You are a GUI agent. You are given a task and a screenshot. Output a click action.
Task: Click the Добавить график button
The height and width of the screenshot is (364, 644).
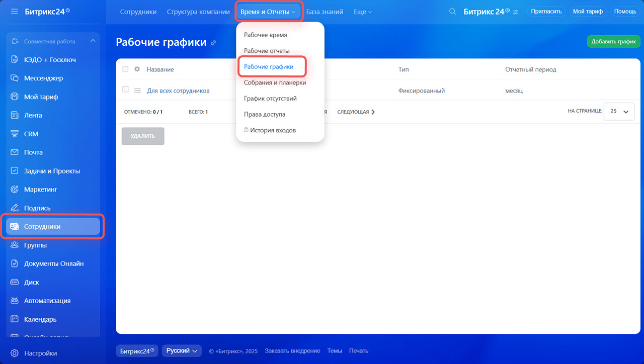(613, 42)
